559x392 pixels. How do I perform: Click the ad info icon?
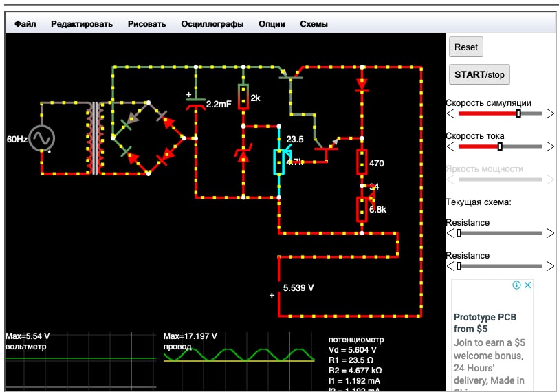pyautogui.click(x=516, y=285)
